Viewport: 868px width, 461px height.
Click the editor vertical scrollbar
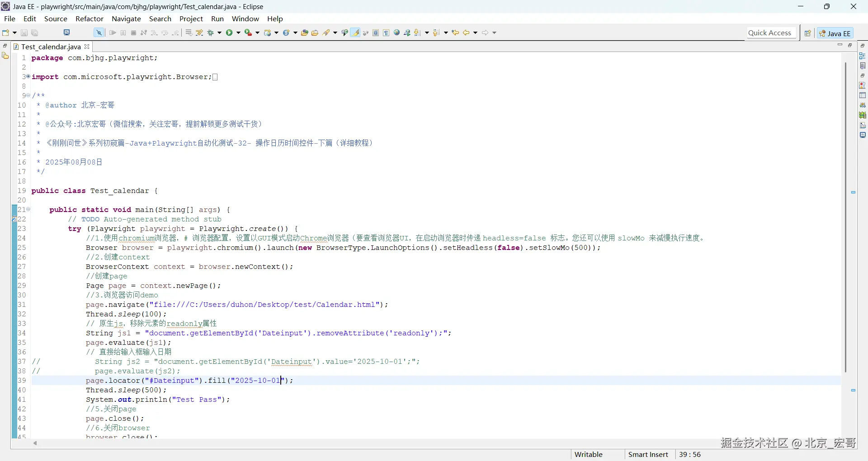click(845, 217)
